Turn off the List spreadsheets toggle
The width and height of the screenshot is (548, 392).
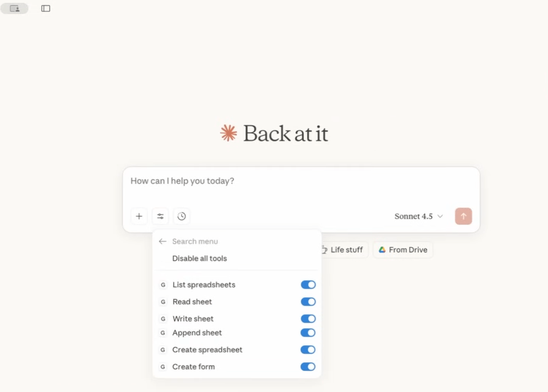[x=308, y=285]
